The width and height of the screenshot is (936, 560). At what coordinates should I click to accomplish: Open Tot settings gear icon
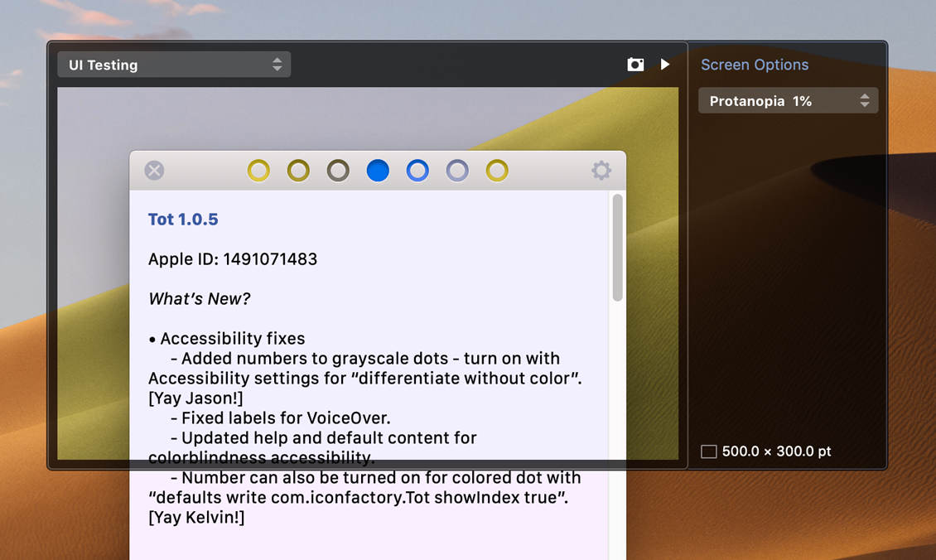tap(601, 171)
